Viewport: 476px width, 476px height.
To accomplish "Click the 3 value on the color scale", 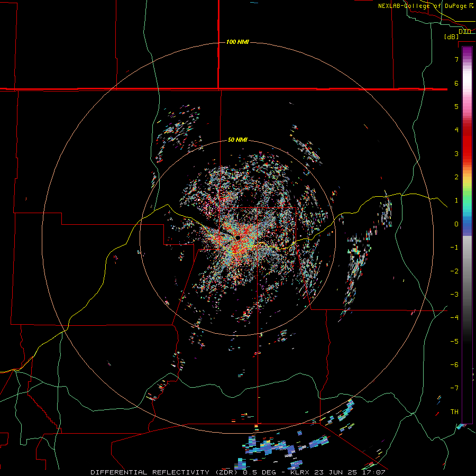I will click(456, 153).
